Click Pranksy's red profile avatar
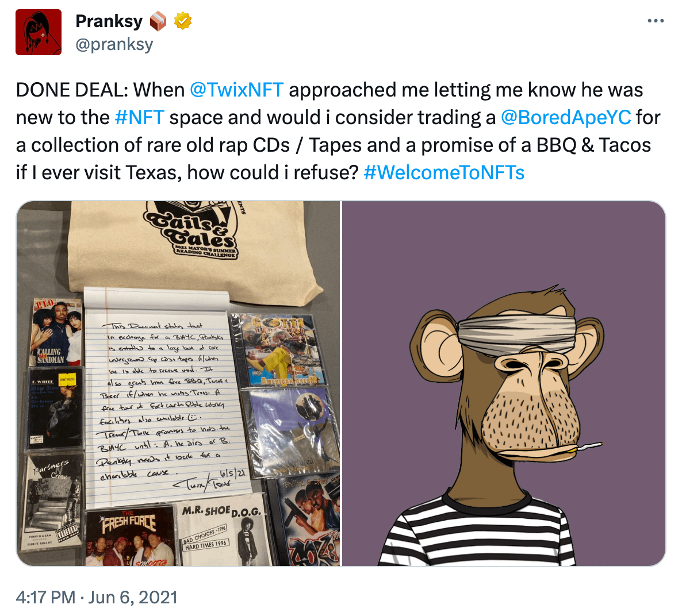The width and height of the screenshot is (682, 616). 39,32
